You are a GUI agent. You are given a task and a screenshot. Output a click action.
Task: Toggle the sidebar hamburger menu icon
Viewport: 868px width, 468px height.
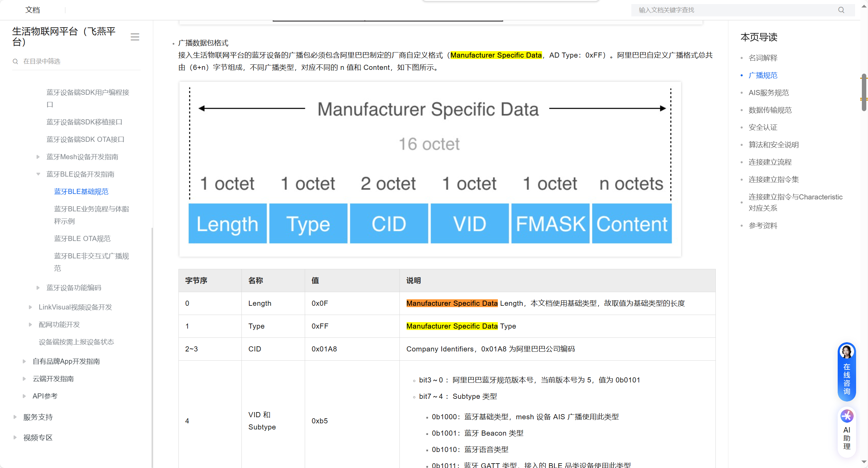tap(135, 37)
